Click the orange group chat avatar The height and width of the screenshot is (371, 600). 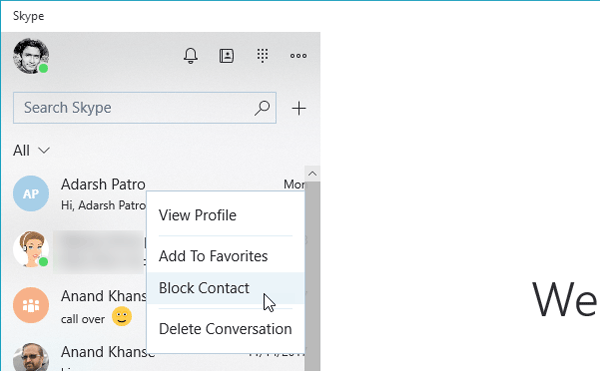click(x=31, y=305)
